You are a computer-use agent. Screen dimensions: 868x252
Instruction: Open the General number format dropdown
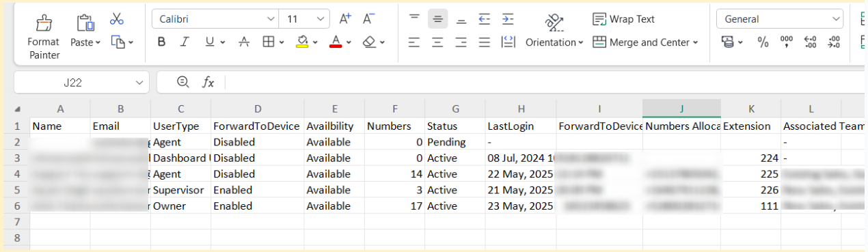pos(836,19)
